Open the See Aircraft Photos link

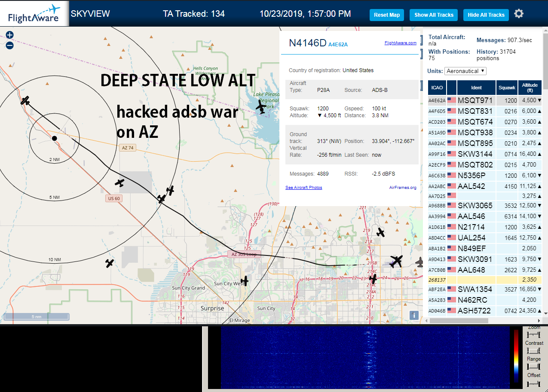(x=303, y=188)
